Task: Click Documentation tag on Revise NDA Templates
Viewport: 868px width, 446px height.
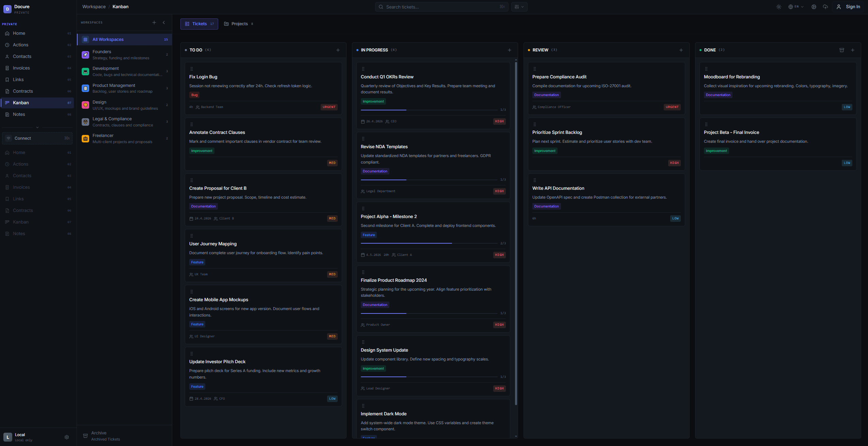Action: (375, 171)
